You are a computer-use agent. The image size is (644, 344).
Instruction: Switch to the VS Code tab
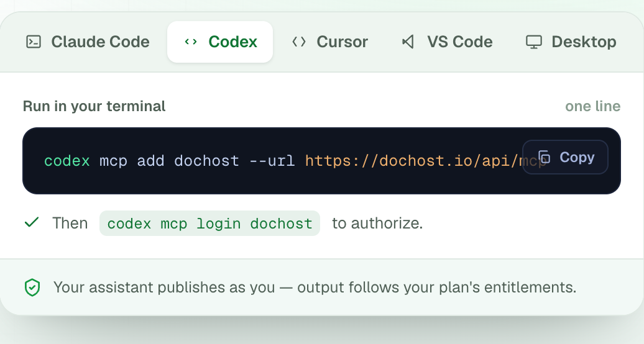[x=447, y=42]
